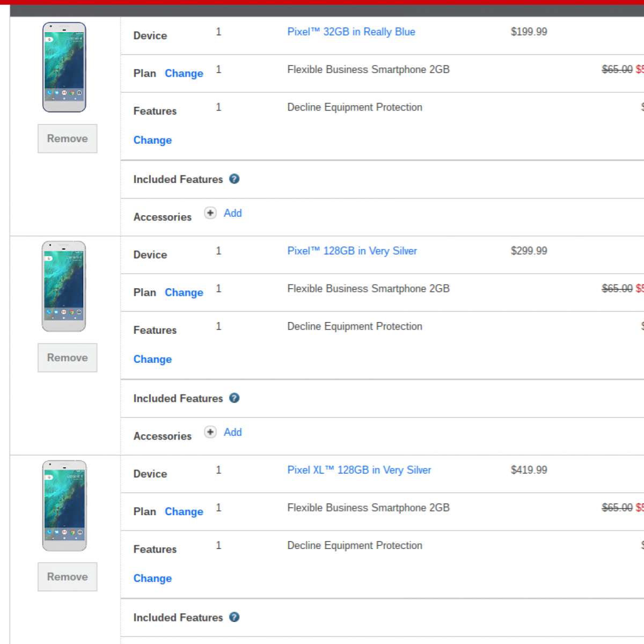
Task: Remove the Pixel 32GB Really Blue device
Action: [68, 138]
